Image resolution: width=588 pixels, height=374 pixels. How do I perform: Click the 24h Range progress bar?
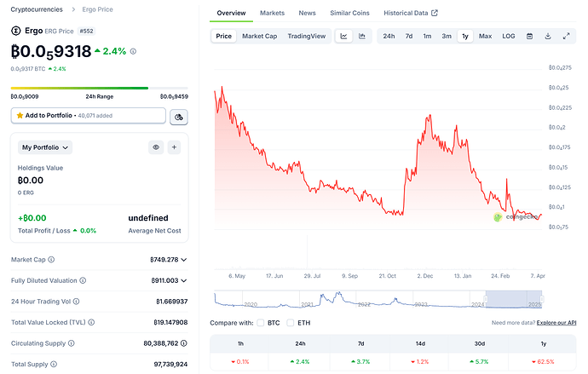tap(100, 88)
